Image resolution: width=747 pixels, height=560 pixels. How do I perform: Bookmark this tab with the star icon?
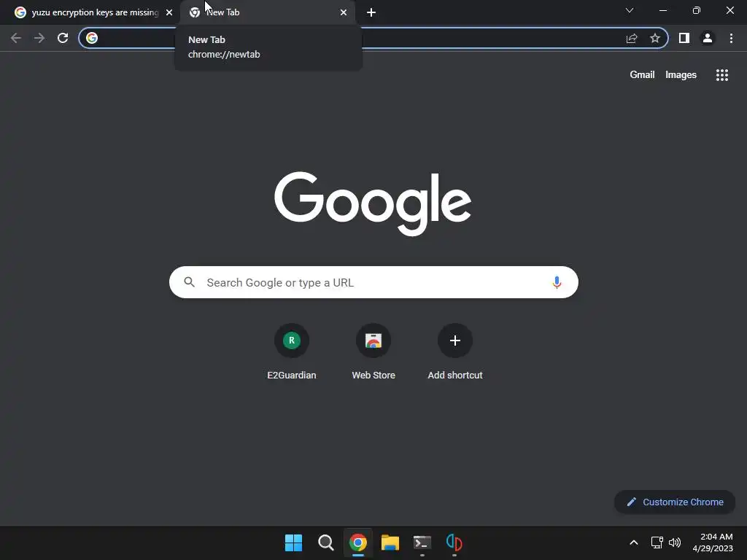click(x=655, y=38)
